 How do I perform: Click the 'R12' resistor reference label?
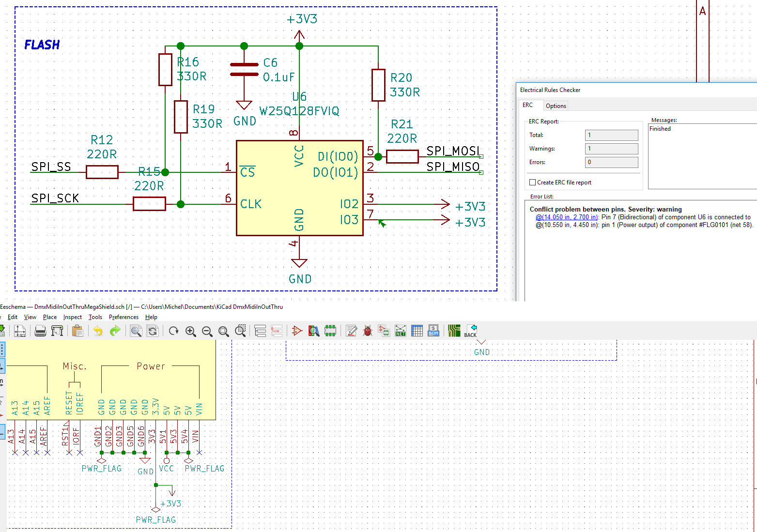[x=102, y=140]
